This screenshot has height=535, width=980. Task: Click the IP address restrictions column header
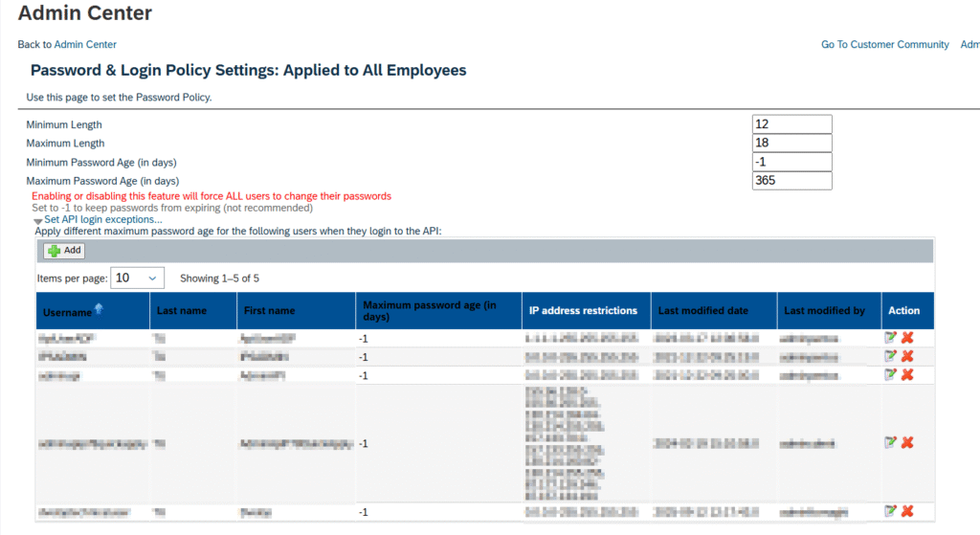pyautogui.click(x=583, y=310)
